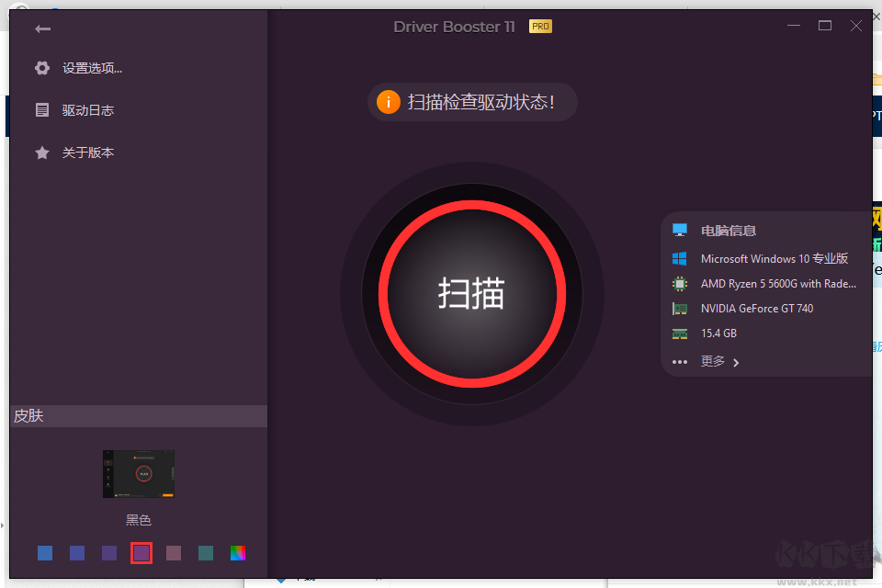The width and height of the screenshot is (882, 588).
Task: Click the star icon beside 关于版本
Action: (x=42, y=153)
